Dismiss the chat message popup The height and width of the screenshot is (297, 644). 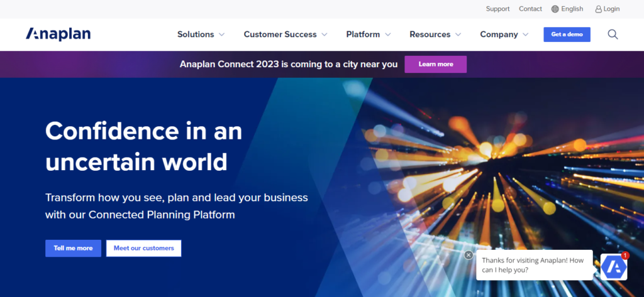point(469,255)
